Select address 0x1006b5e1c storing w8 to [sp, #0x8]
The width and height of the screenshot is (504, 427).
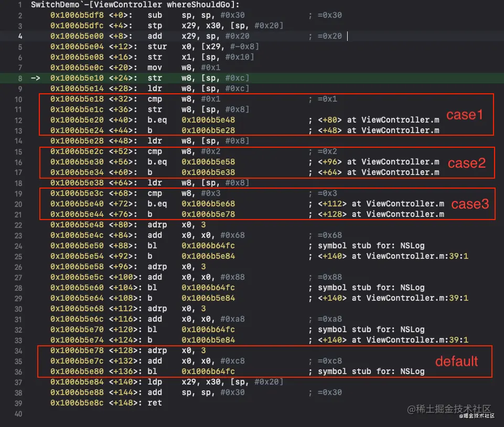click(77, 110)
